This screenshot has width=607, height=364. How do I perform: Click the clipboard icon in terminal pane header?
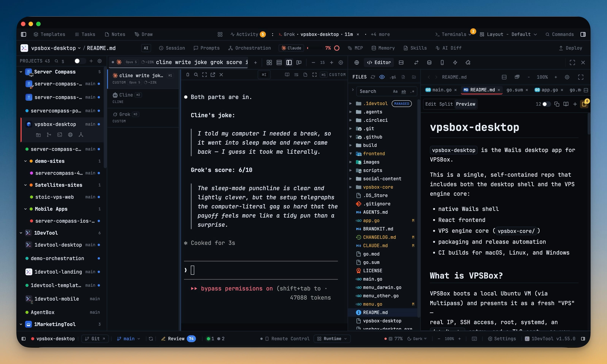(x=188, y=74)
